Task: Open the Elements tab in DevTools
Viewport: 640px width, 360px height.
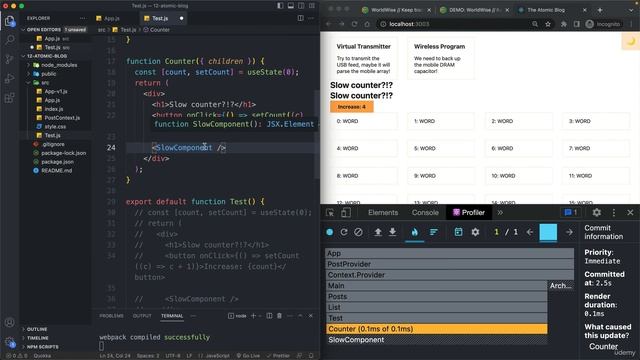Action: [383, 212]
